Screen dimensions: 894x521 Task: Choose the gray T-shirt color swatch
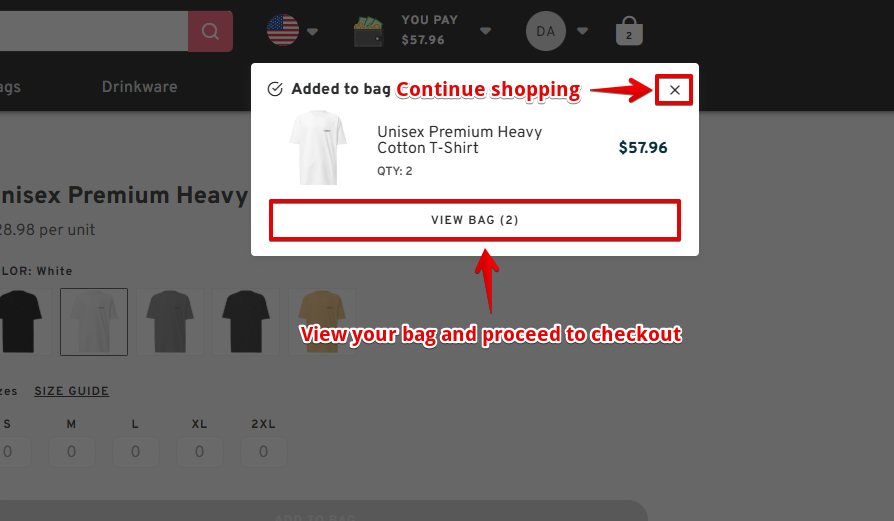170,321
